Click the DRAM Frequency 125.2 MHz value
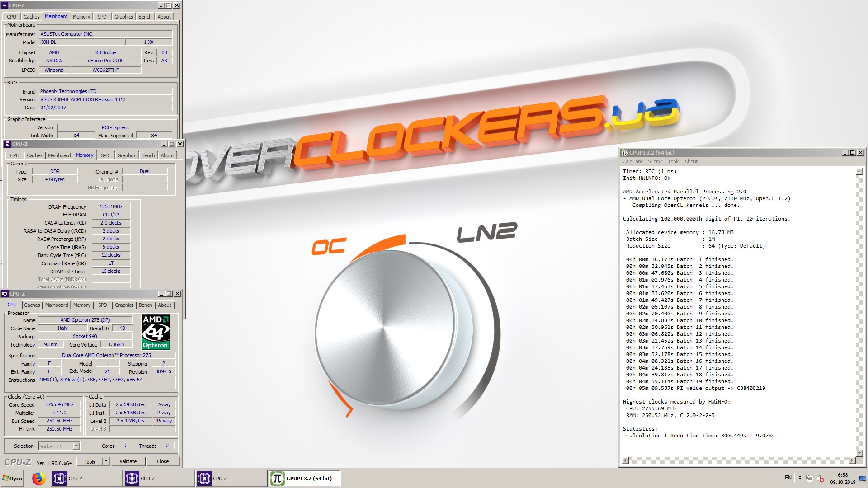This screenshot has height=488, width=868. click(x=111, y=206)
